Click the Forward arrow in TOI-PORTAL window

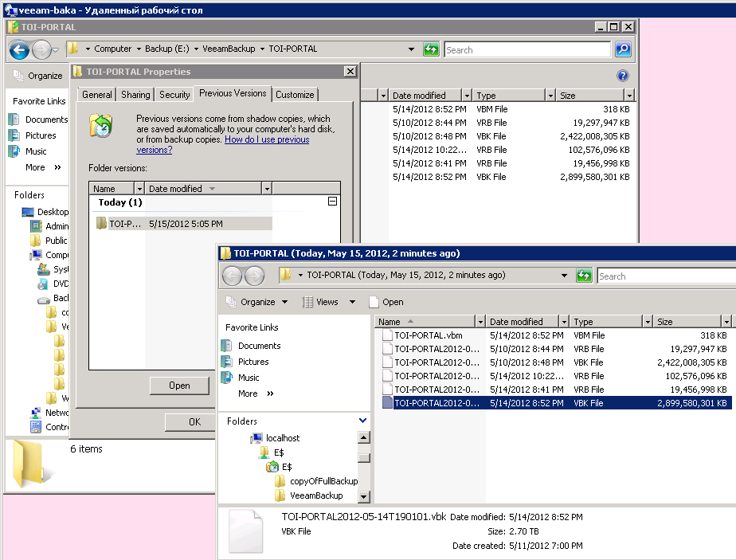(41, 49)
